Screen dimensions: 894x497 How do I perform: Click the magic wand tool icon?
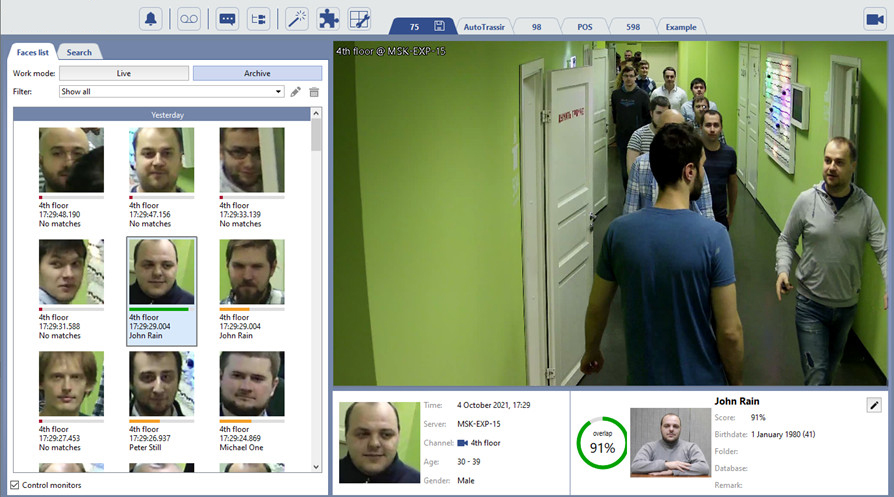coord(297,18)
